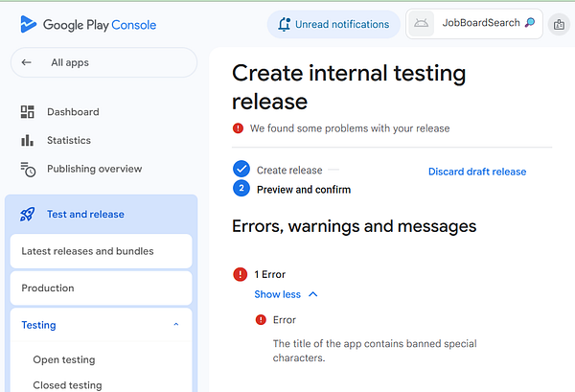Screen dimensions: 575x392
Task: Open Latest releases and bundles
Action: point(101,251)
